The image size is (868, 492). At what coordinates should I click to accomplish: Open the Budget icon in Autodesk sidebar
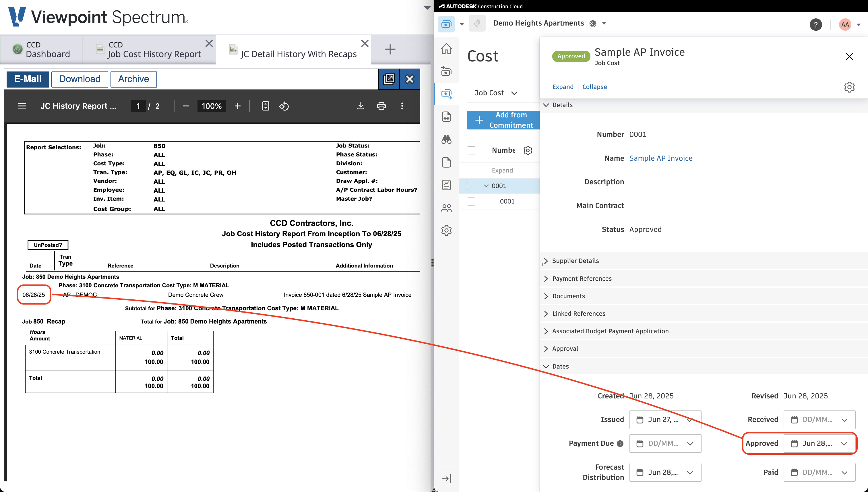tap(446, 71)
